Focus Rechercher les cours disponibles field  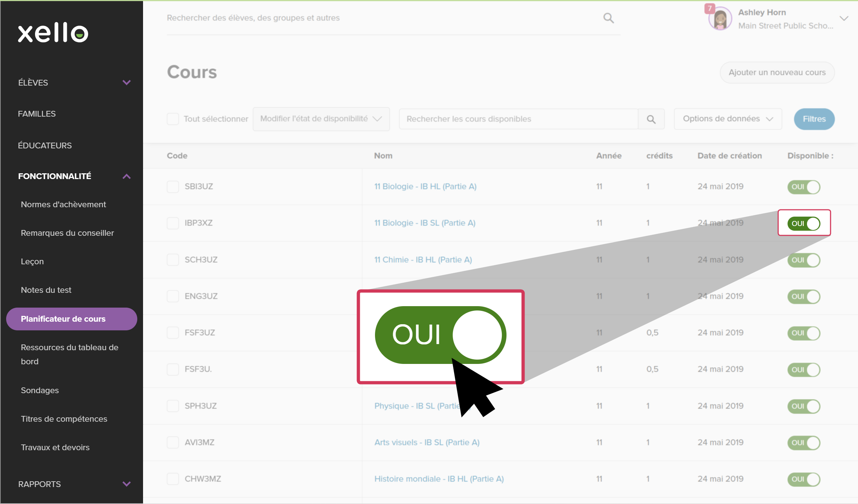click(518, 119)
